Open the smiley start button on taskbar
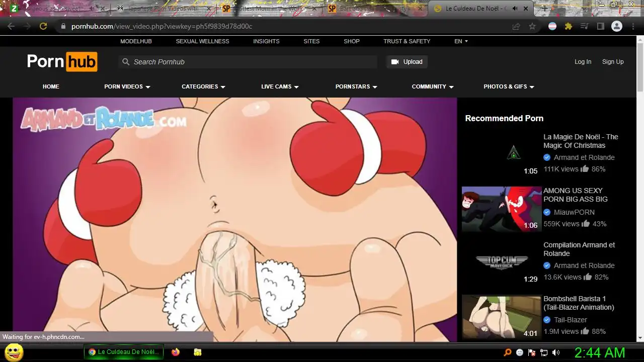The height and width of the screenshot is (362, 644). [x=14, y=352]
